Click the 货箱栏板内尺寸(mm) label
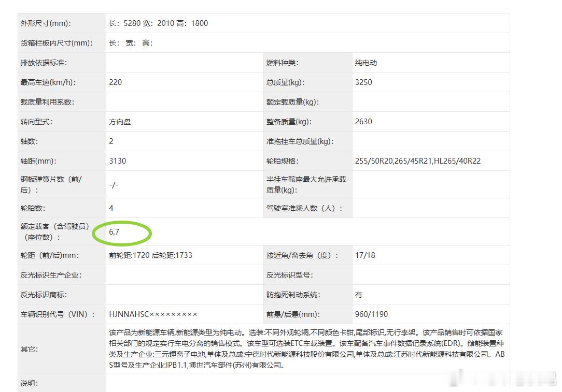562x392 pixels. (57, 43)
